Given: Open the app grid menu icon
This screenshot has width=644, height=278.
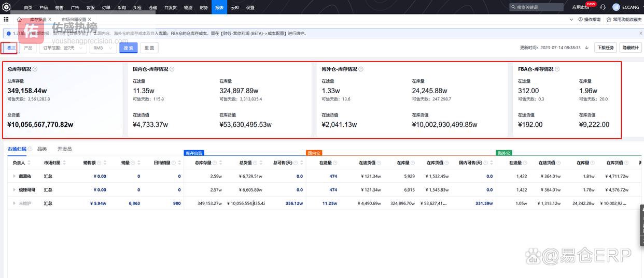Looking at the screenshot, I should 6,19.
